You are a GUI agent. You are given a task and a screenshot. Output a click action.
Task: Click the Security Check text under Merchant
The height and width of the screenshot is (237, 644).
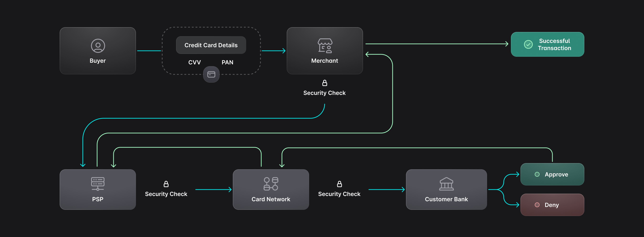point(324,93)
